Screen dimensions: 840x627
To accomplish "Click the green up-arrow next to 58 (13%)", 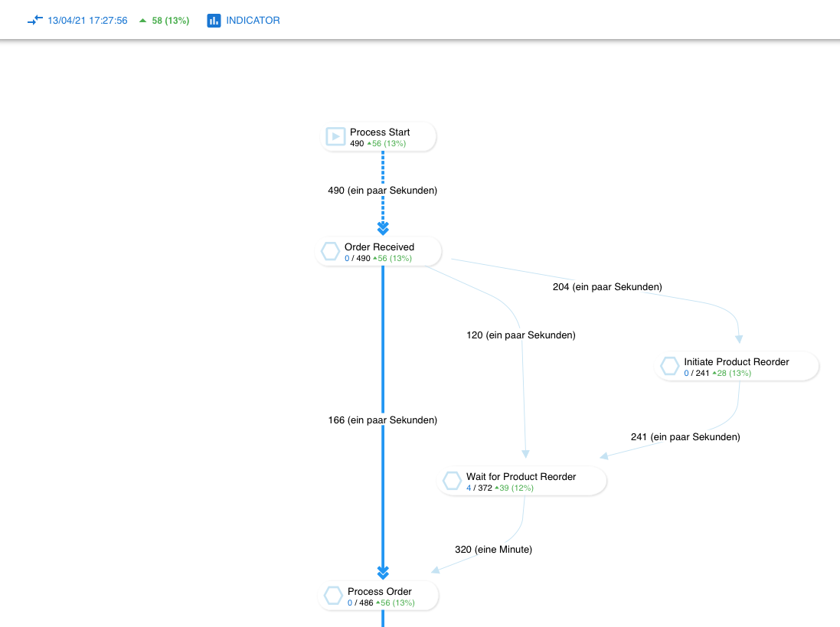I will pyautogui.click(x=142, y=21).
